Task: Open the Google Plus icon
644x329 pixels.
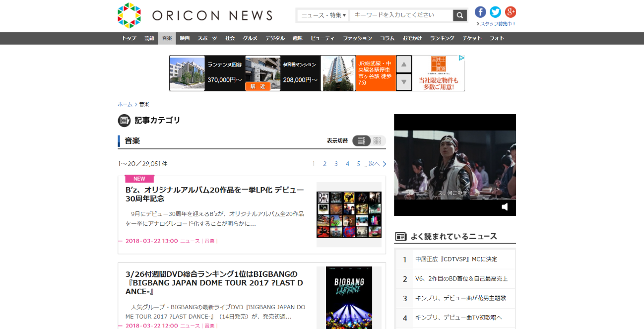Action: tap(511, 12)
